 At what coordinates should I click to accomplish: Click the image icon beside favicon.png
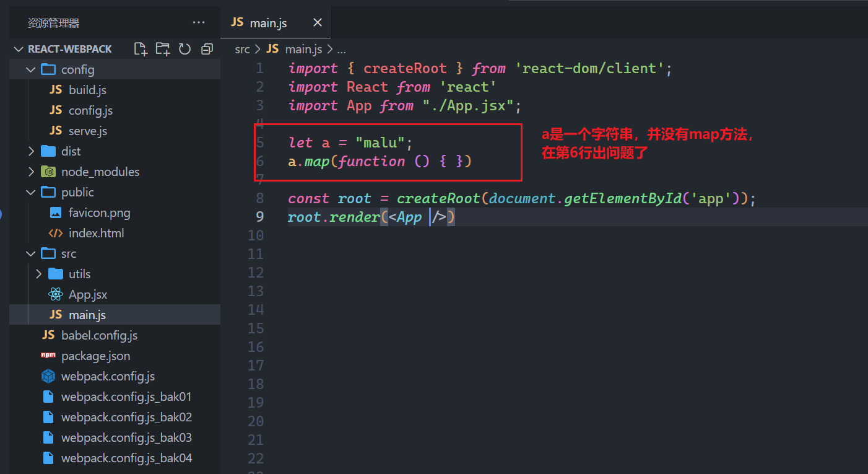(x=56, y=213)
